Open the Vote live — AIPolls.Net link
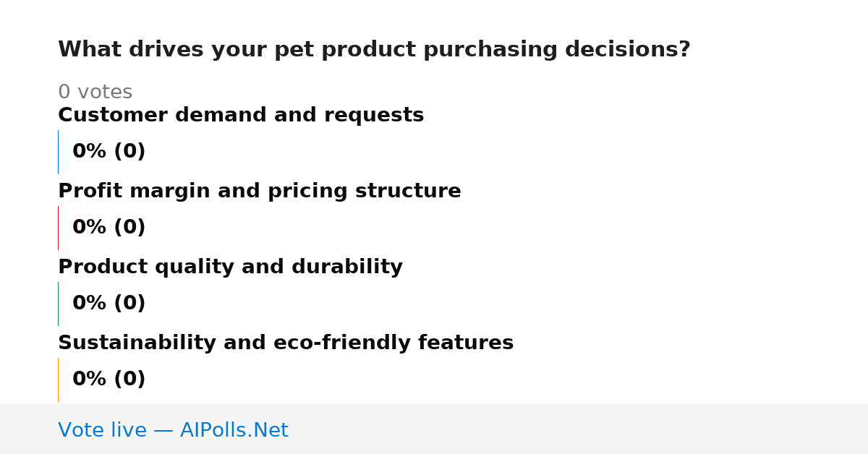Screen dimensions: 868x454 point(173,430)
